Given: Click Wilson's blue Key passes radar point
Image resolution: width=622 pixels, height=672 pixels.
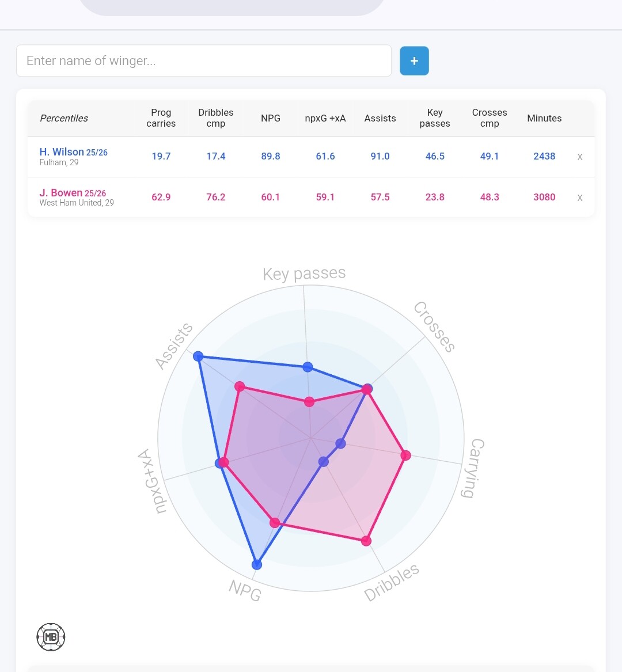Looking at the screenshot, I should point(308,367).
